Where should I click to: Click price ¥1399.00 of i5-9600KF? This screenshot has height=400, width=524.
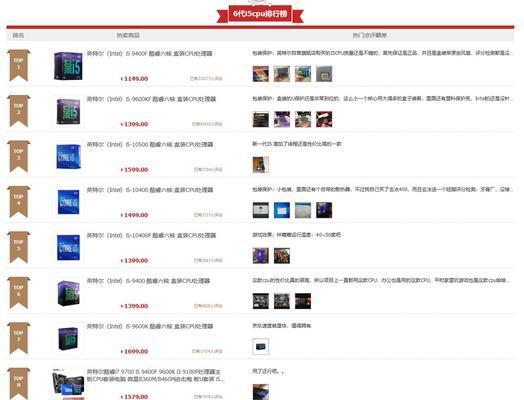(134, 124)
